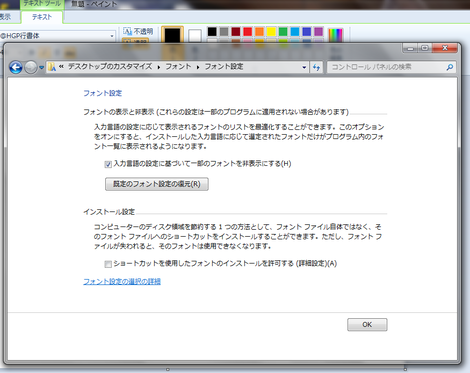Pick dark red swatch in Paint palette
The height and width of the screenshot is (373, 470).
coord(236,32)
